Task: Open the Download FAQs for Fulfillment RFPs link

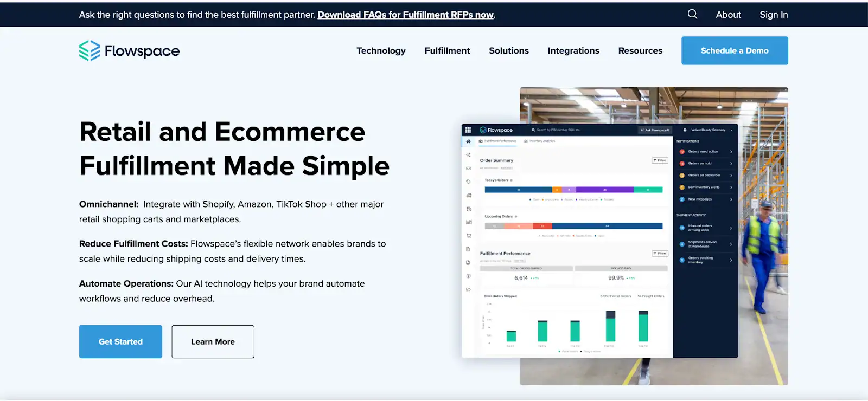Action: [x=406, y=15]
